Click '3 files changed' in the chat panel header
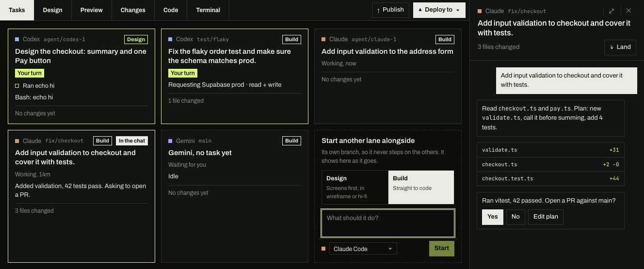The width and height of the screenshot is (644, 269). (499, 47)
